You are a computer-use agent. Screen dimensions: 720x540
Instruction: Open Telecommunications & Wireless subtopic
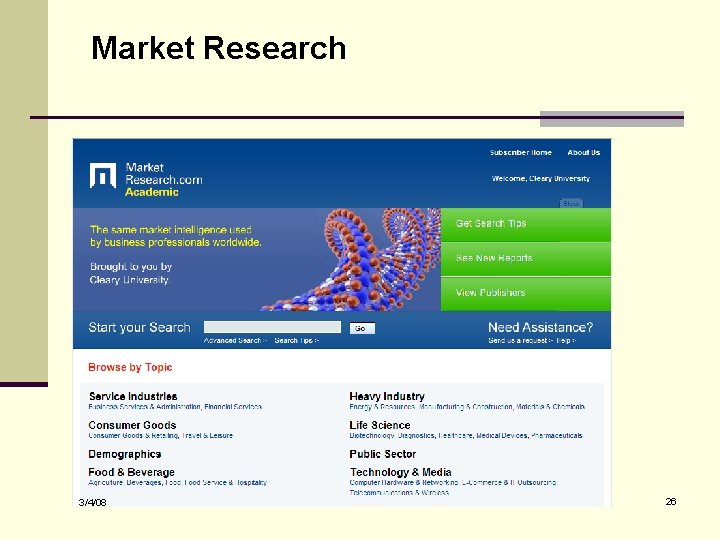(399, 493)
